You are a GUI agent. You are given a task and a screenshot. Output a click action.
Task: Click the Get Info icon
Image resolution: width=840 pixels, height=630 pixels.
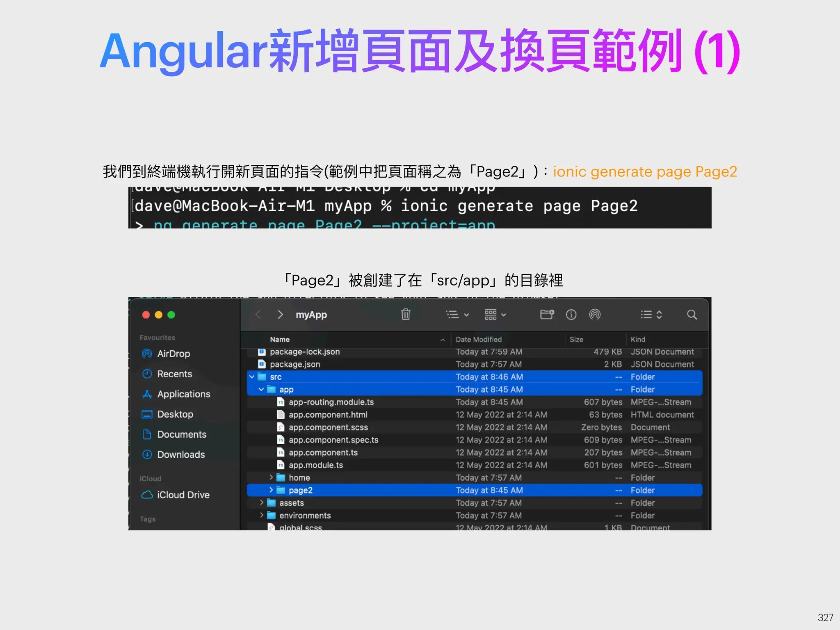(x=571, y=315)
